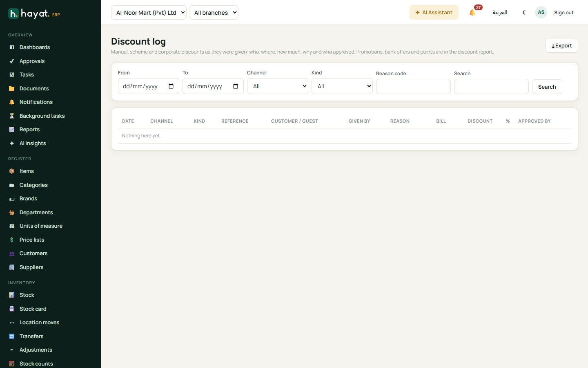Image resolution: width=588 pixels, height=368 pixels.
Task: Focus the Reason code input field
Action: [413, 87]
